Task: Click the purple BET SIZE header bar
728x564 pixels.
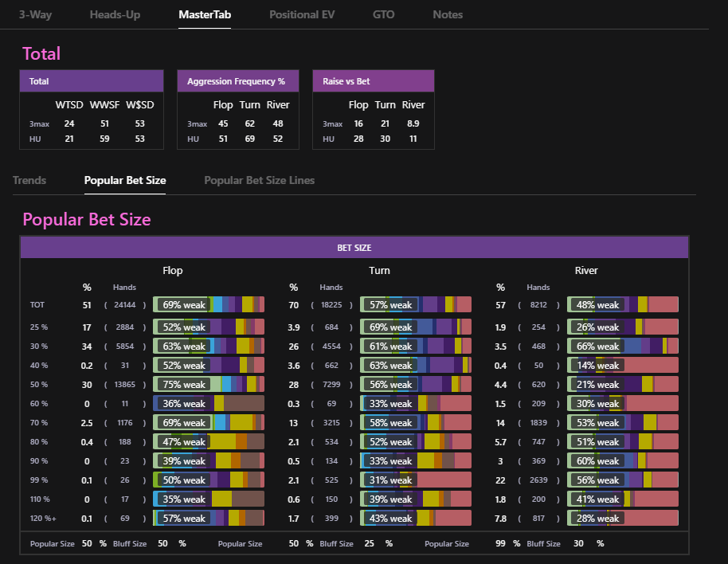Action: coord(354,248)
